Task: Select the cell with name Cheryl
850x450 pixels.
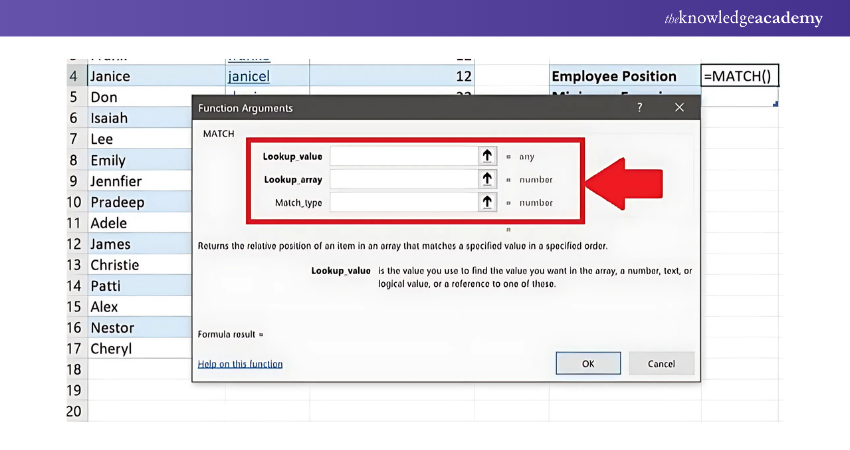Action: pyautogui.click(x=140, y=349)
